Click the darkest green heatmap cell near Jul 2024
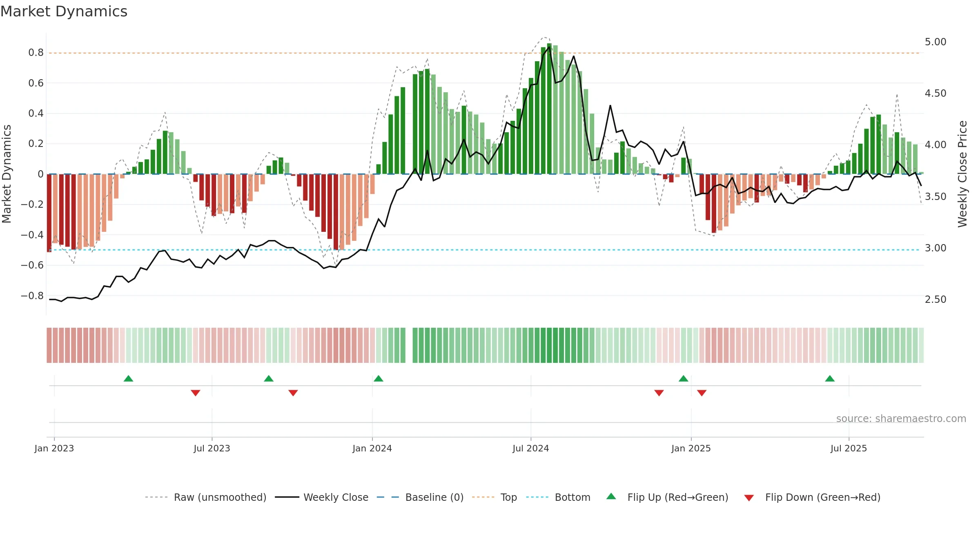980x551 pixels. pyautogui.click(x=549, y=345)
